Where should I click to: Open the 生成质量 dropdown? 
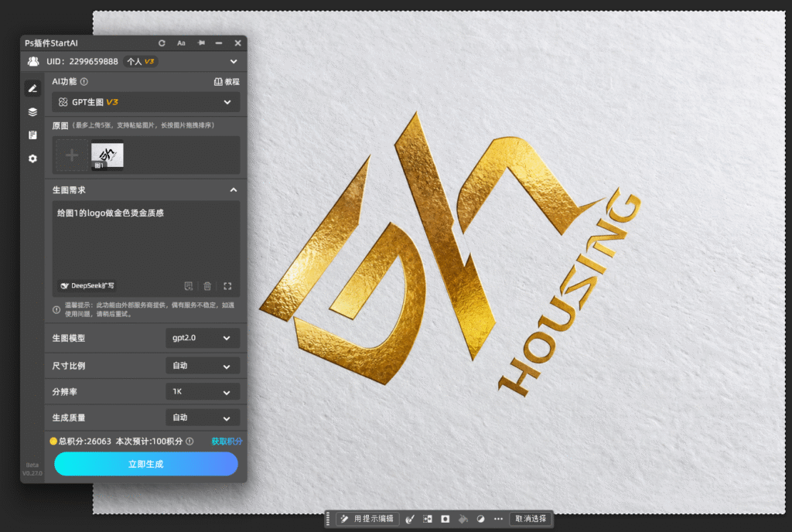203,418
